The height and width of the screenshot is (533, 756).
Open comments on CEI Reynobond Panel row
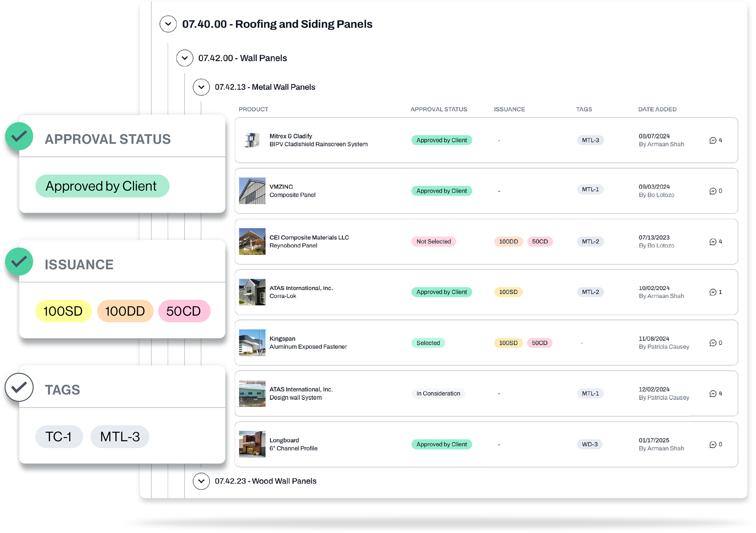(713, 241)
